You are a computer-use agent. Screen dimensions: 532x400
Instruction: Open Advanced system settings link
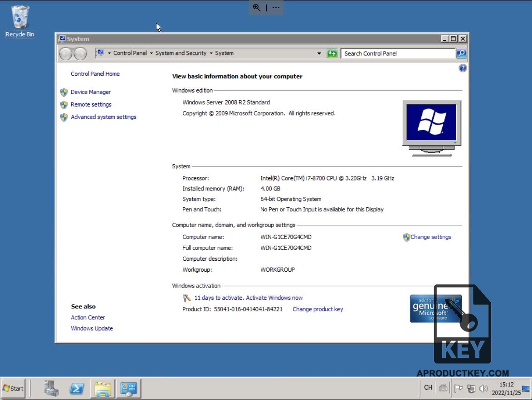point(103,117)
